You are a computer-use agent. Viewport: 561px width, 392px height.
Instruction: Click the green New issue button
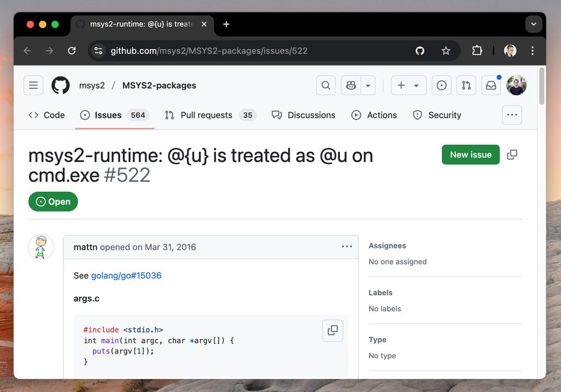click(471, 155)
